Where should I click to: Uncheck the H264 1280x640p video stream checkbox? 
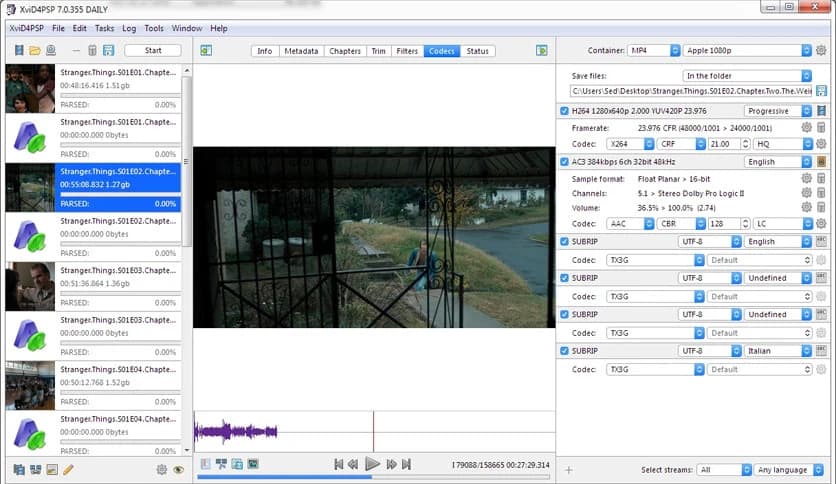pos(564,111)
